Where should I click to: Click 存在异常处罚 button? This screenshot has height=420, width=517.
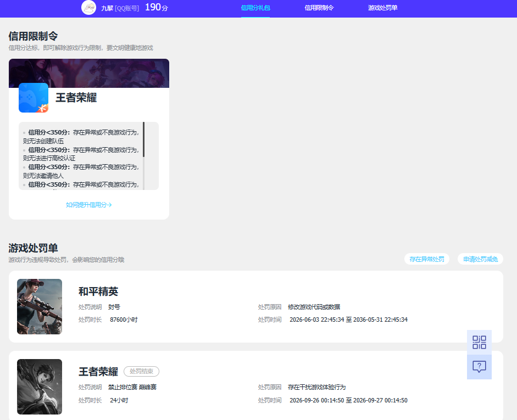427,259
